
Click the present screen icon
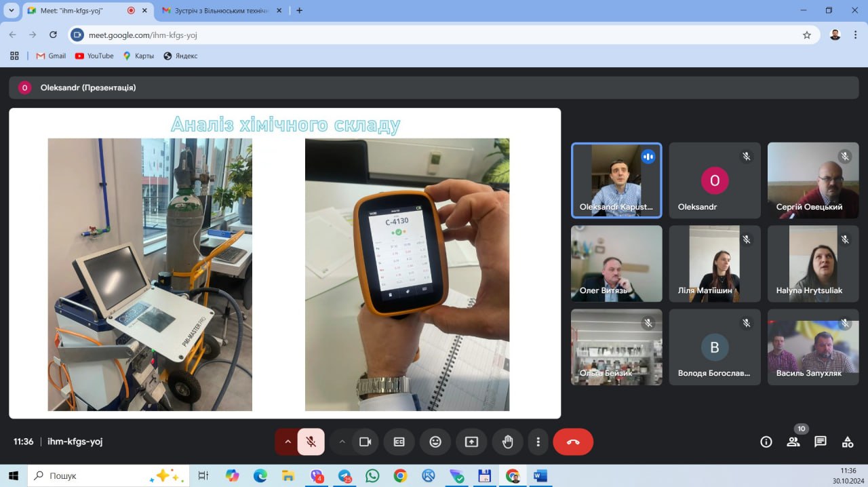click(471, 442)
